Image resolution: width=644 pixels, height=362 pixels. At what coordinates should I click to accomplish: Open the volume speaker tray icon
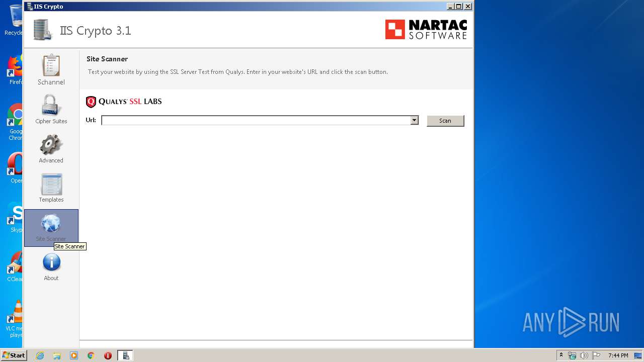[x=584, y=355]
